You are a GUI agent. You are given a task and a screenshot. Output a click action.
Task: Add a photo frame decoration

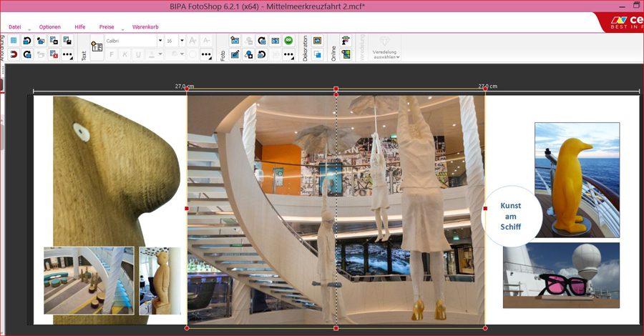tap(318, 41)
